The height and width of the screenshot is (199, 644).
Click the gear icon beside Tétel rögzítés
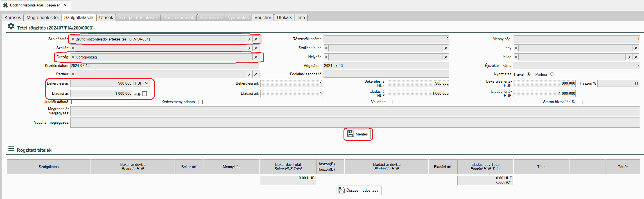click(11, 26)
